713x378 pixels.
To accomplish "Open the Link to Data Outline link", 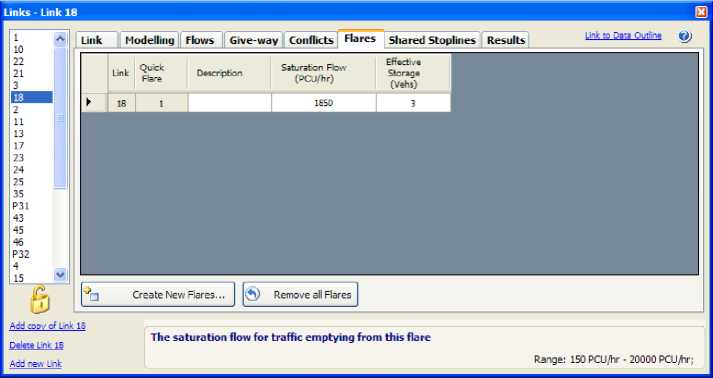I will [623, 35].
